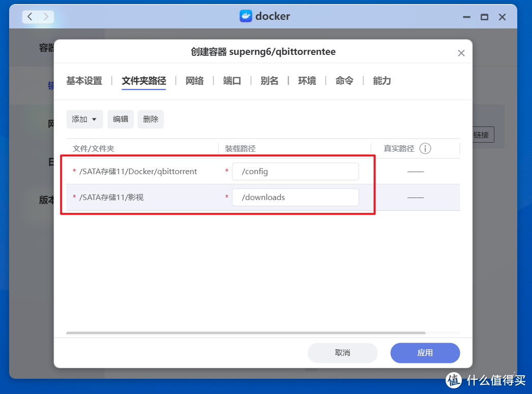Click the 真实路径 column header
Viewport: 532px width, 394px height.
[399, 149]
